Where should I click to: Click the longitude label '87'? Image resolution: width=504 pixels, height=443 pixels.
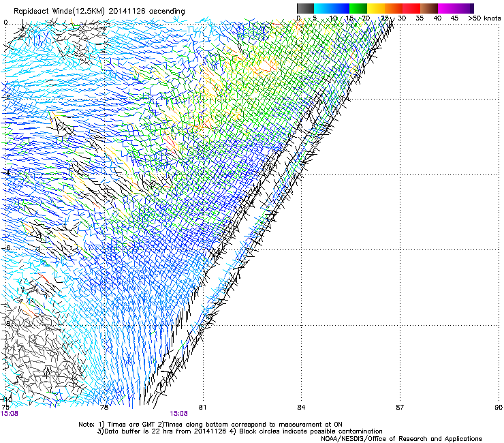(x=400, y=408)
